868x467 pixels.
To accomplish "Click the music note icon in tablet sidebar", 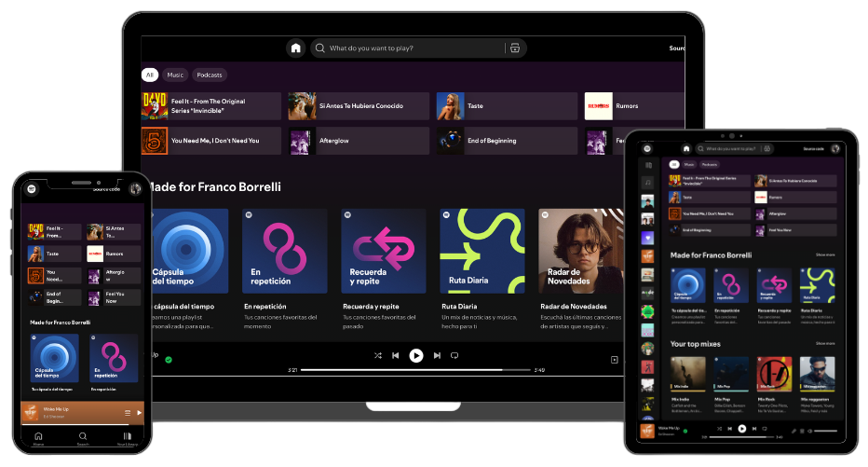I will [x=647, y=183].
